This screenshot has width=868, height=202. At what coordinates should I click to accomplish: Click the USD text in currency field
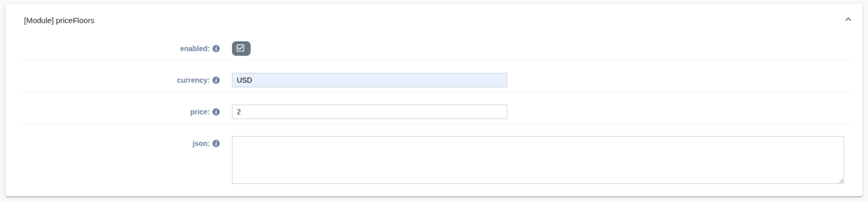tap(244, 80)
